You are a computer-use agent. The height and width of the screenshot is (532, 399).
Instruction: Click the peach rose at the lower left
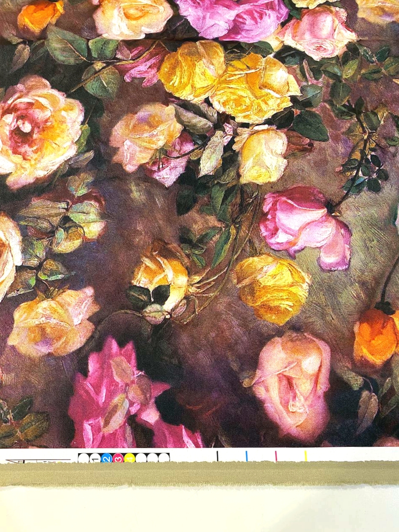[51, 322]
